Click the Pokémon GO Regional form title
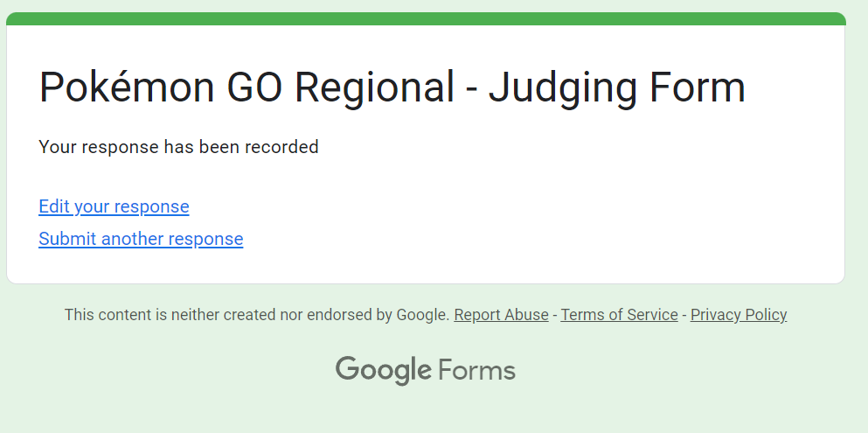 click(392, 88)
